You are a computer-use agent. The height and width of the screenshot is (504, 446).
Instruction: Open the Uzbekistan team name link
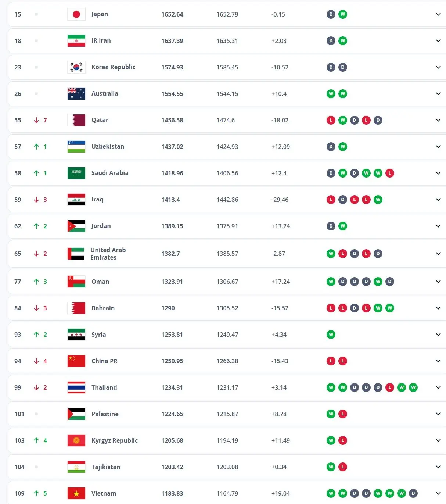pos(108,146)
